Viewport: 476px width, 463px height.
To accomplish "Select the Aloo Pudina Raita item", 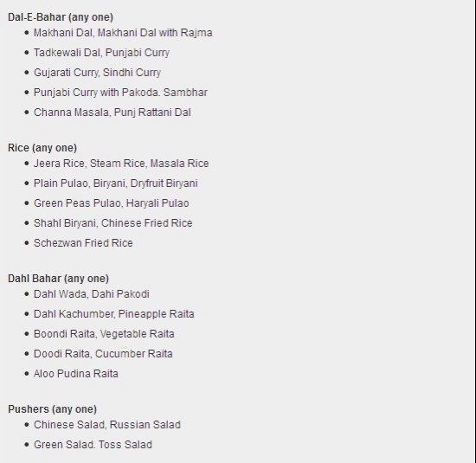I will coord(76,374).
